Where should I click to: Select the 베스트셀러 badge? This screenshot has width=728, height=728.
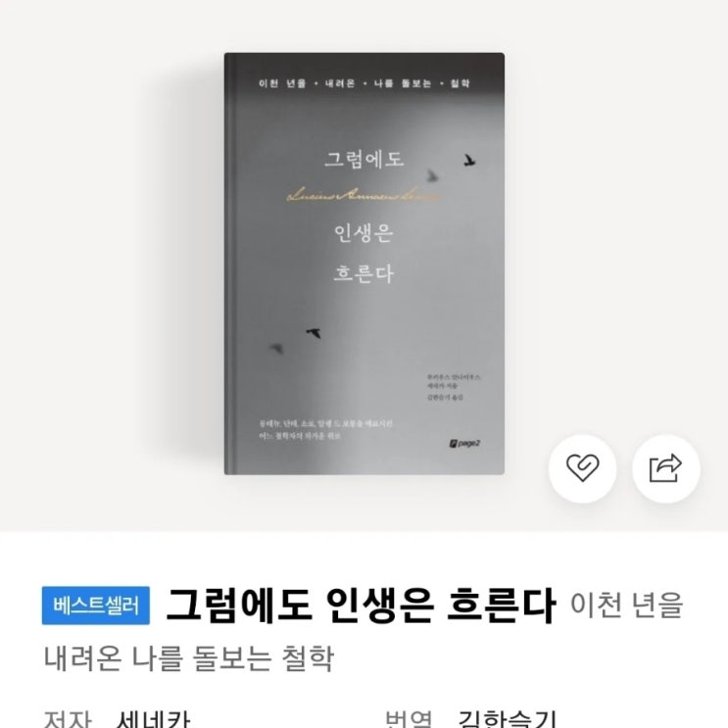[x=96, y=606]
